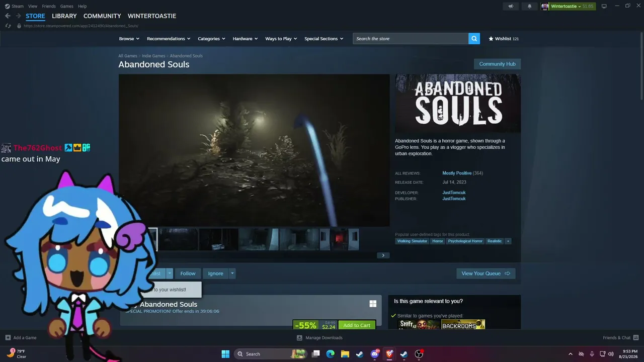Screen dimensions: 644x362
Task: Click View Your Queue button
Action: [x=486, y=274]
